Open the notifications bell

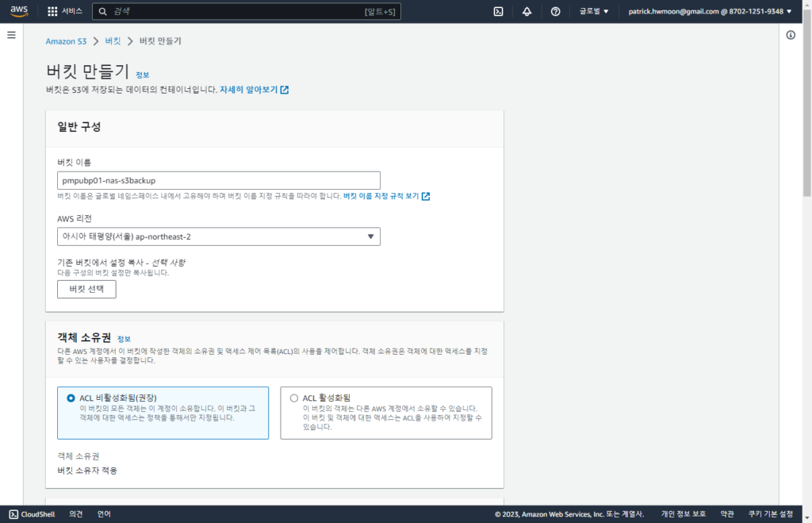pyautogui.click(x=527, y=11)
